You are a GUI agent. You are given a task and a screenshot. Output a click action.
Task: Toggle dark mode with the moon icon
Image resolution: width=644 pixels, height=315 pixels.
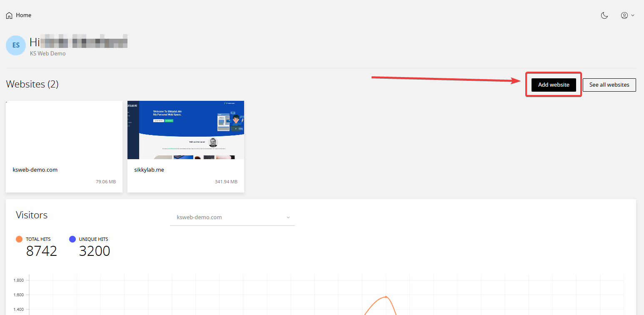[604, 15]
